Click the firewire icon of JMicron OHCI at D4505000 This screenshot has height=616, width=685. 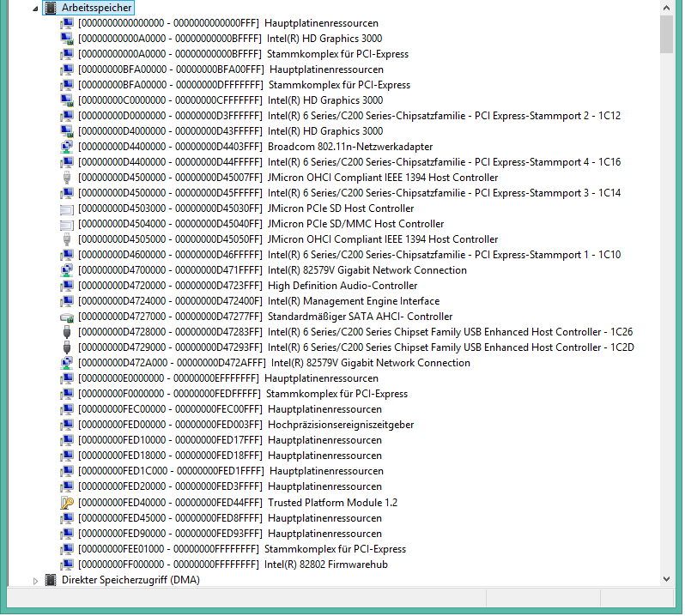[67, 239]
